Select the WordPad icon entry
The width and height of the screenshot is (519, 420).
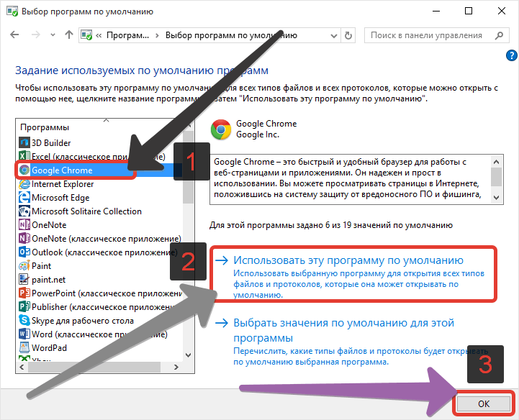coord(24,348)
